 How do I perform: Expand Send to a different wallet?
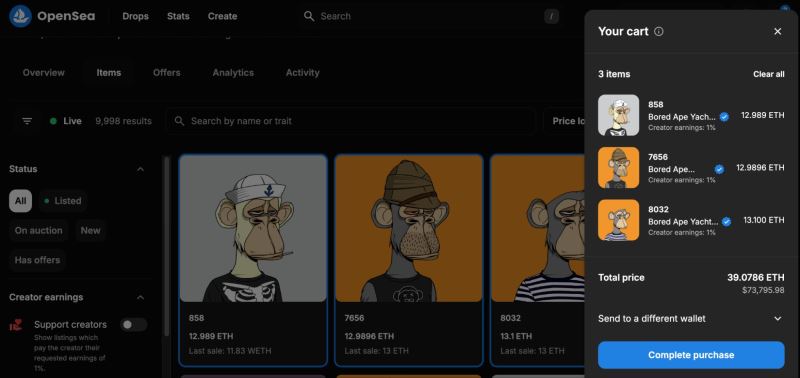[x=691, y=318]
